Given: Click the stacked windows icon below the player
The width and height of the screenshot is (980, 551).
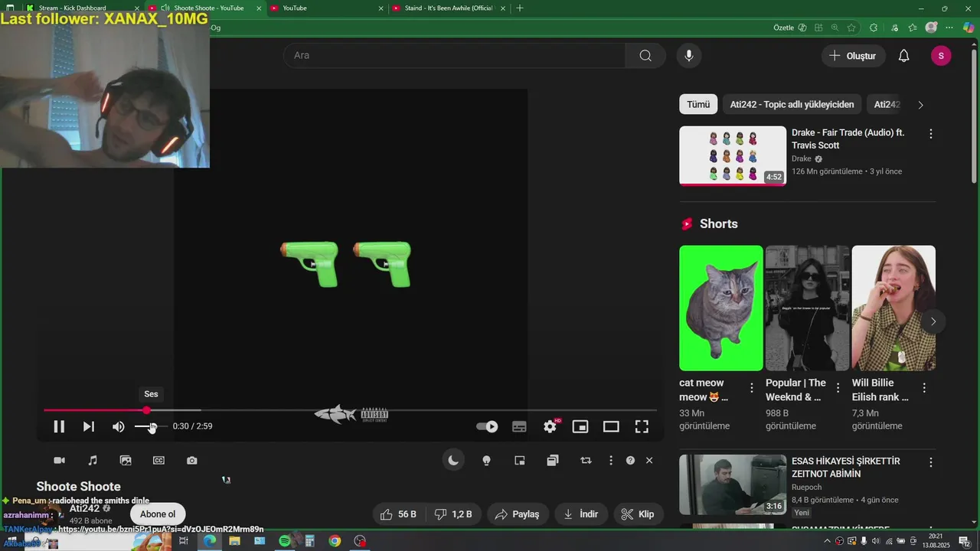Looking at the screenshot, I should coord(553,460).
